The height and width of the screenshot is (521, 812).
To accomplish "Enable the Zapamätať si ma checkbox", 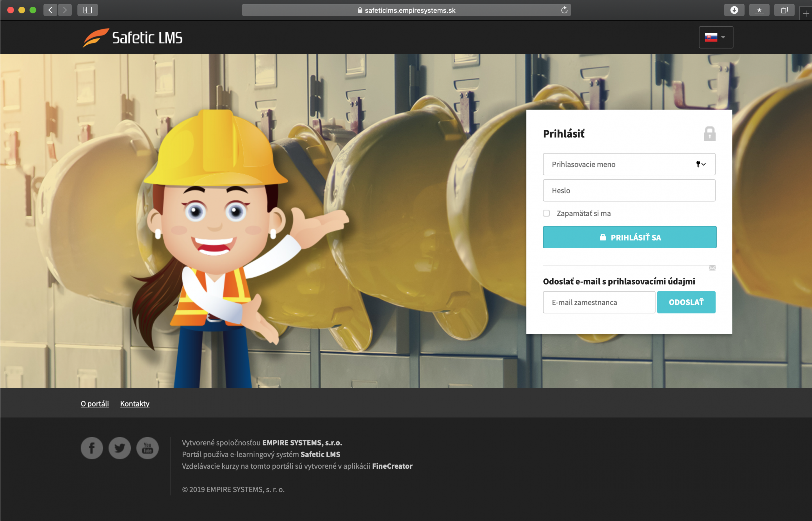I will pos(547,213).
